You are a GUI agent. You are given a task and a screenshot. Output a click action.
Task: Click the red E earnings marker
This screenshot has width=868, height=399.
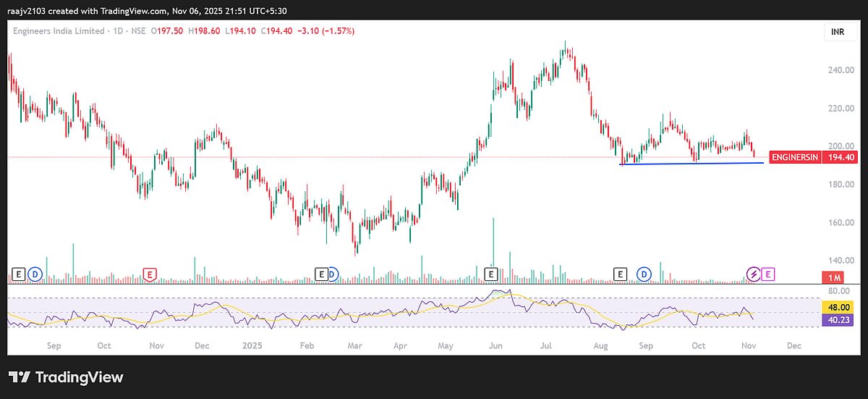pyautogui.click(x=150, y=274)
